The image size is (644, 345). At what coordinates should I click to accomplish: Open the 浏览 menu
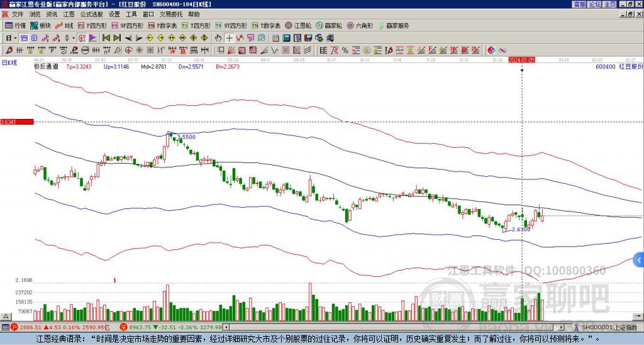pyautogui.click(x=35, y=14)
